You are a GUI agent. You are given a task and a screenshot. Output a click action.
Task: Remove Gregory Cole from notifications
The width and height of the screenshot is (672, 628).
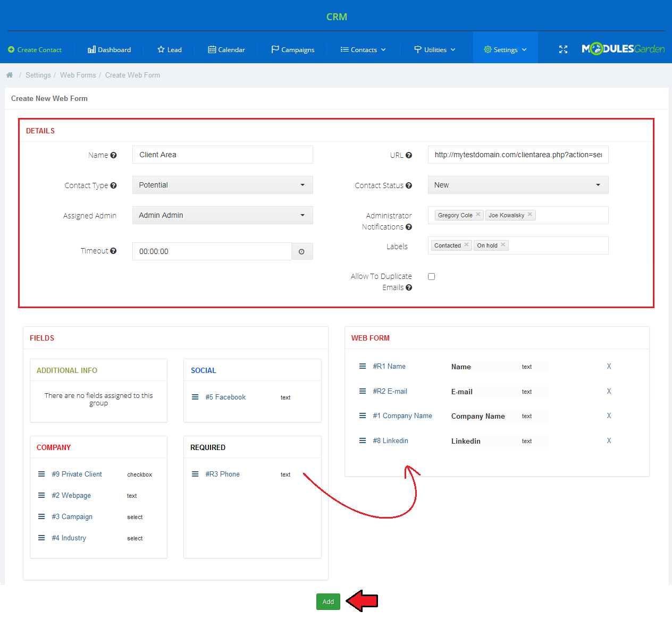(x=478, y=215)
